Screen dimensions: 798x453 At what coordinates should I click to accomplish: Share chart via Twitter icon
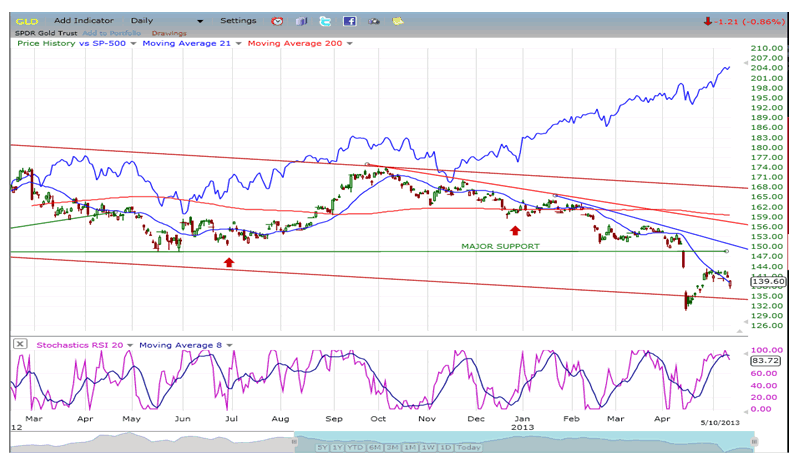[x=325, y=21]
